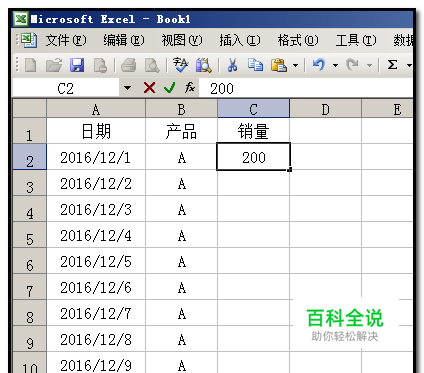The width and height of the screenshot is (424, 373).
Task: Open the 格式 (Format) menu
Action: tap(298, 40)
